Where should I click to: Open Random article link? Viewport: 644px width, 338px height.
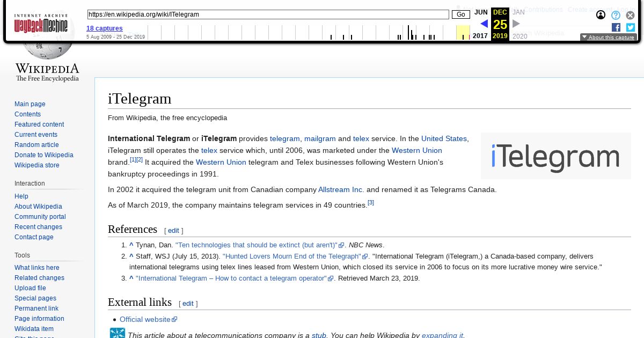tap(36, 145)
